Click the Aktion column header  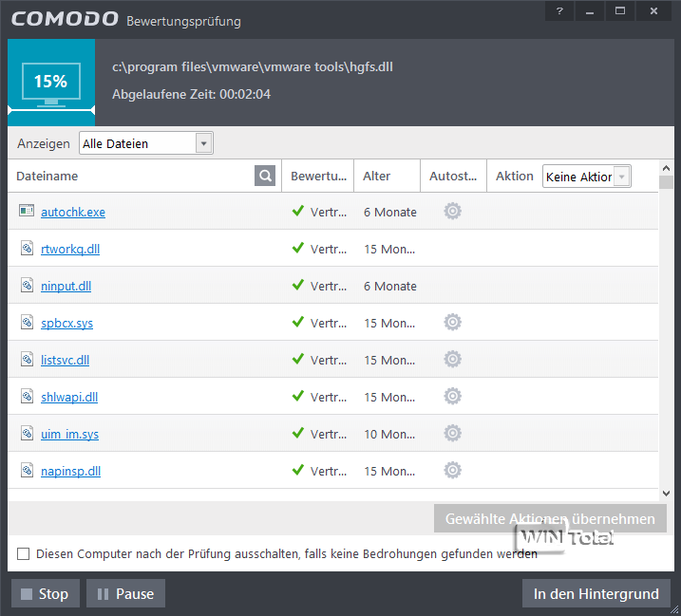[x=515, y=176]
